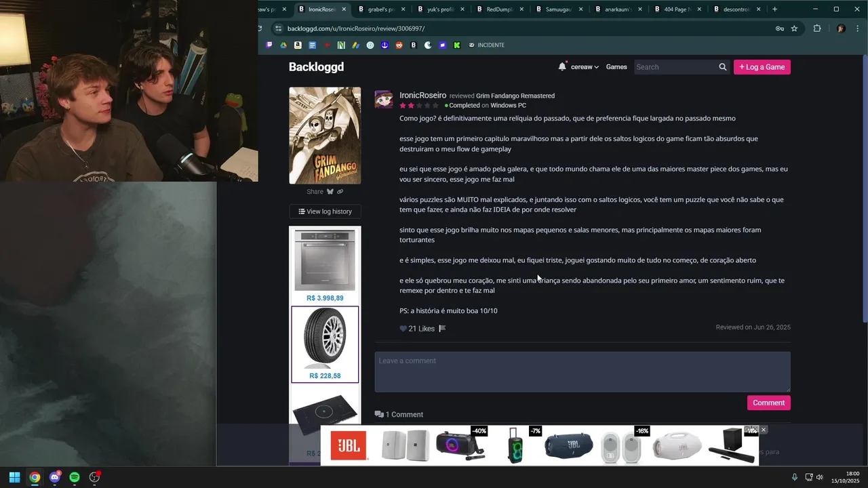
Task: Open the IronicRoseiro username link
Action: point(422,96)
